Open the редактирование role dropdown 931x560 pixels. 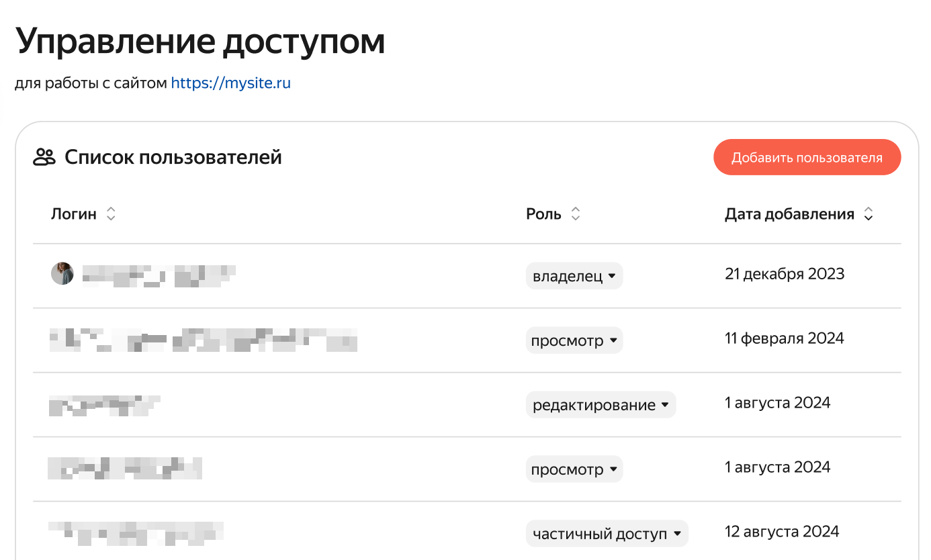pos(601,405)
